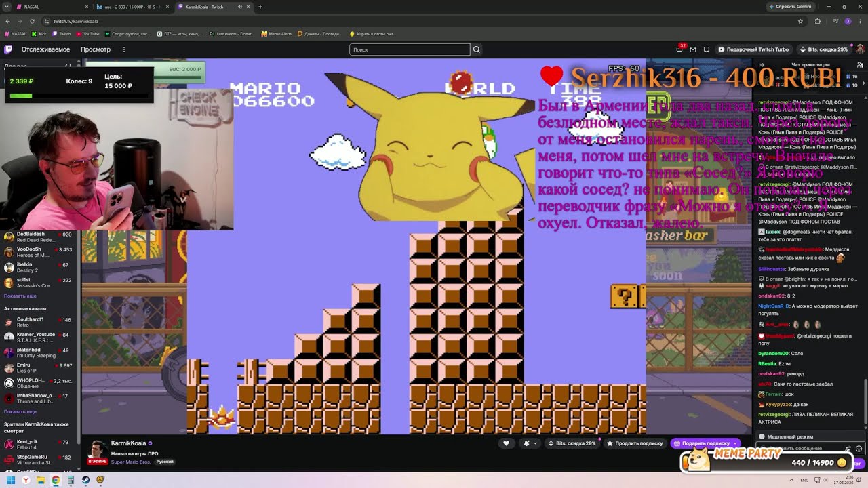Viewport: 868px width, 488px height.
Task: Launch Chrome from the taskbar
Action: coord(56,480)
